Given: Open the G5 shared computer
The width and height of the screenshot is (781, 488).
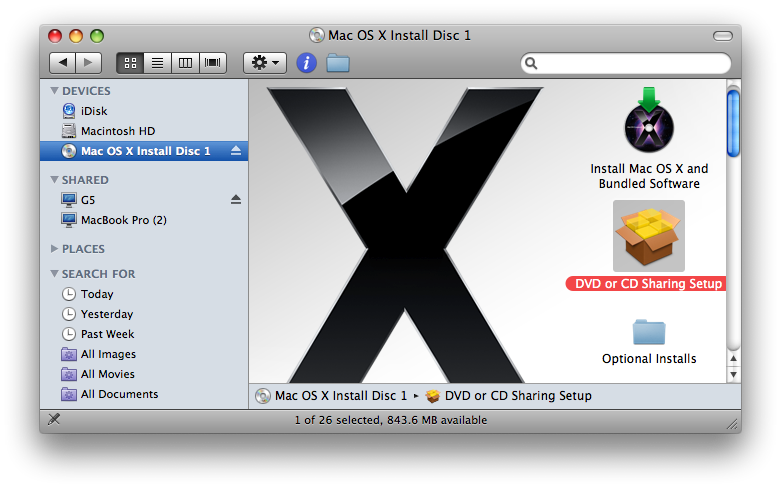Looking at the screenshot, I should point(144,200).
